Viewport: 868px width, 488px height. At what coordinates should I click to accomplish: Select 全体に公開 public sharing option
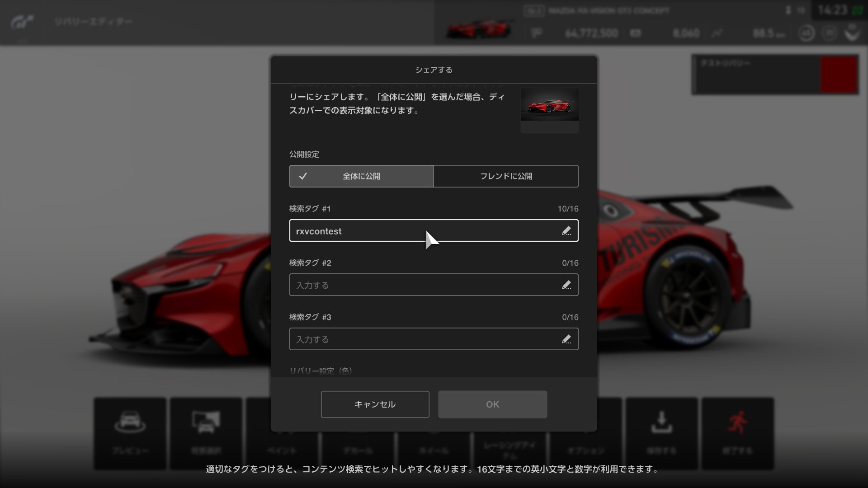tap(361, 176)
